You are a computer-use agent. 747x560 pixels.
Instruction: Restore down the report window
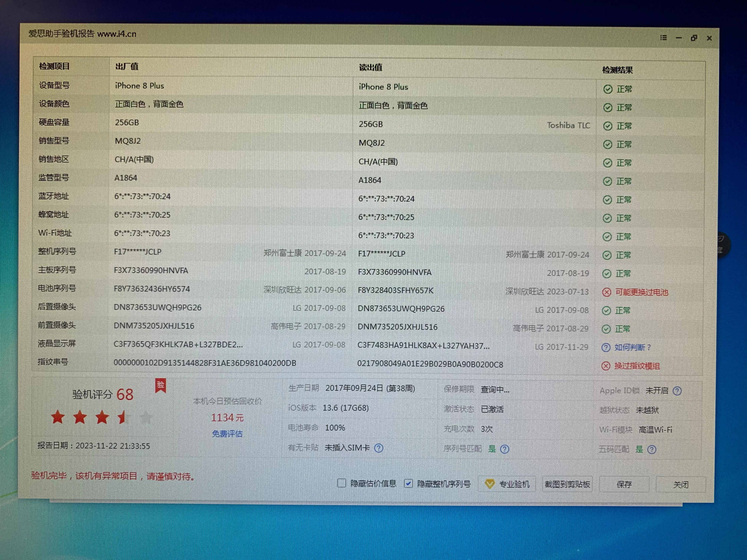694,38
